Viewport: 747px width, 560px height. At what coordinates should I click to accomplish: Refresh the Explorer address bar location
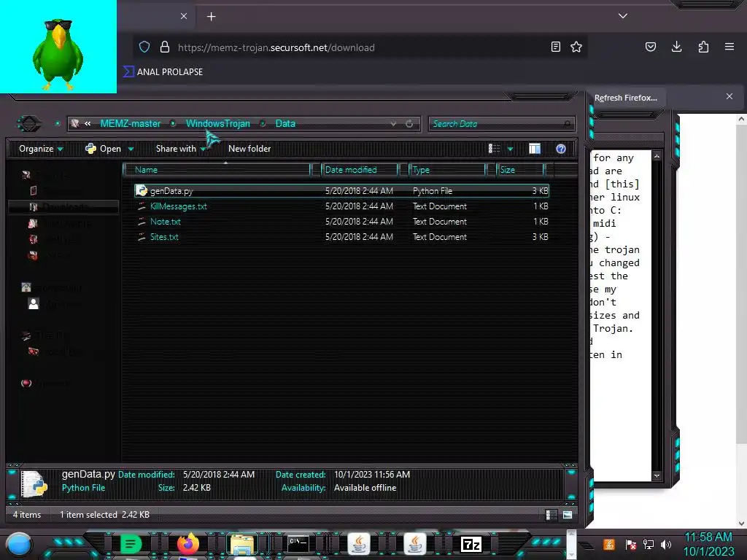pyautogui.click(x=409, y=124)
